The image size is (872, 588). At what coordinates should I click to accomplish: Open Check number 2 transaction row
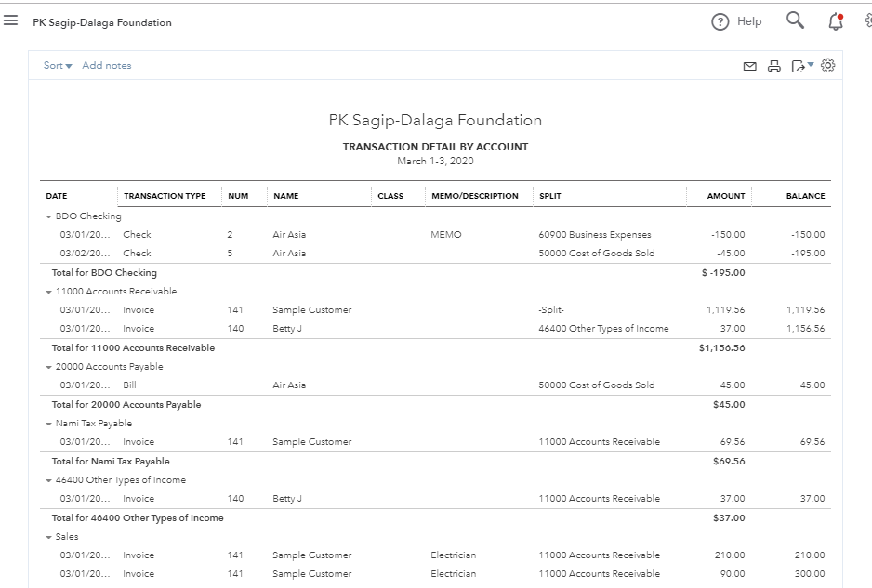[137, 235]
